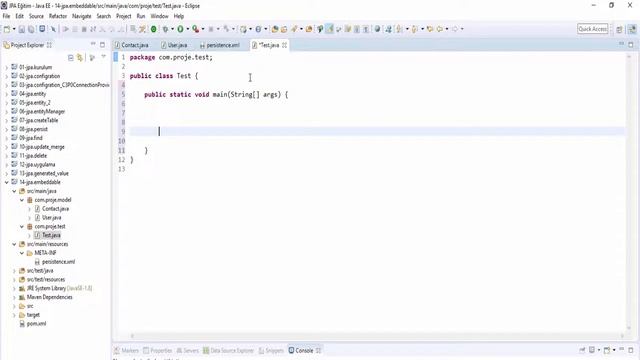640x360 pixels.
Task: Open the Debug dropdown arrow
Action: [172, 29]
